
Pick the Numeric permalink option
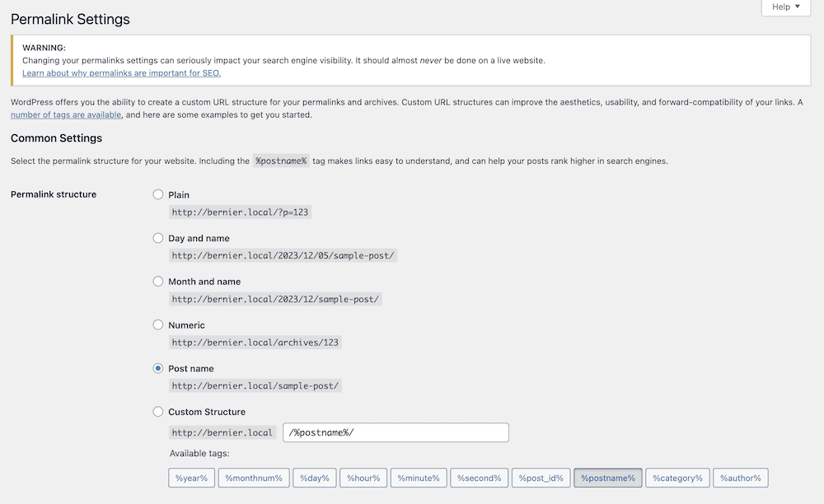pyautogui.click(x=158, y=325)
